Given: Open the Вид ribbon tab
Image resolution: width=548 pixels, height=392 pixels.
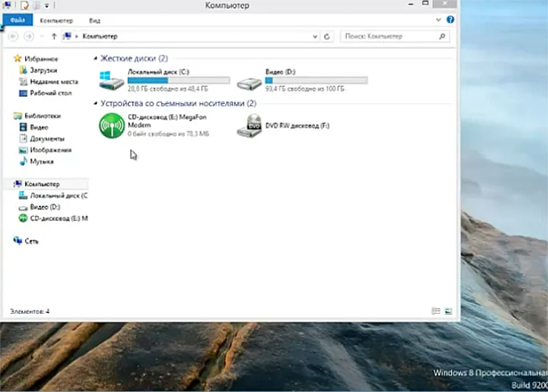Looking at the screenshot, I should tap(94, 21).
